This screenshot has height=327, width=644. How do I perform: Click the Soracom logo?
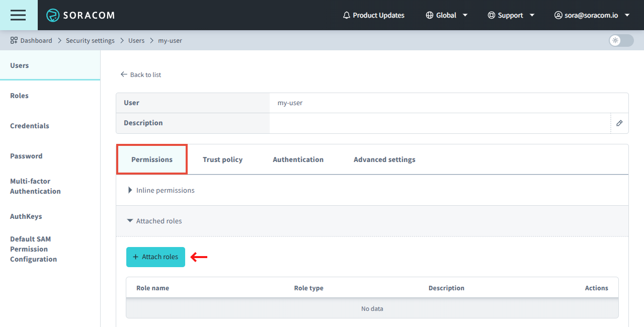[x=80, y=15]
